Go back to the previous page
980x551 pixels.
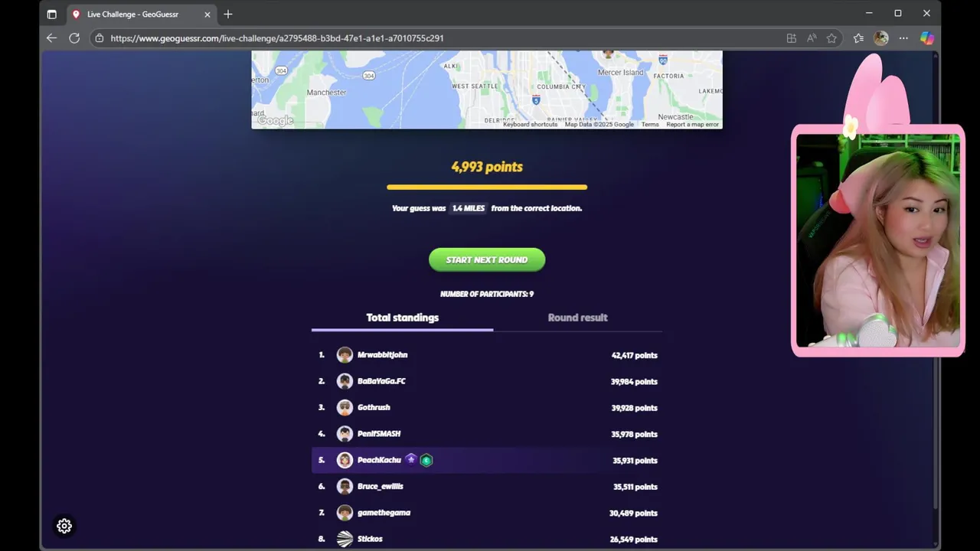(51, 37)
